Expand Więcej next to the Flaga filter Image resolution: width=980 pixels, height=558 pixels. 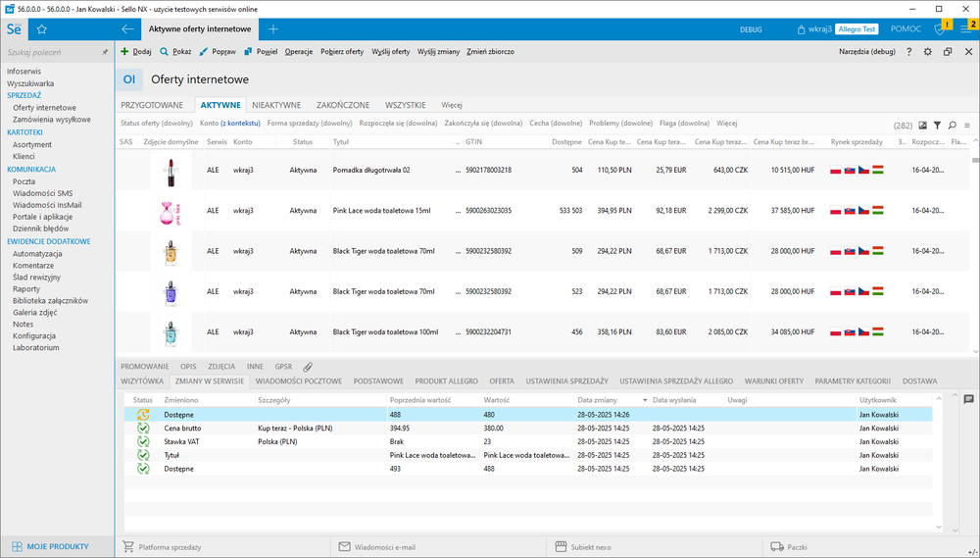click(726, 124)
